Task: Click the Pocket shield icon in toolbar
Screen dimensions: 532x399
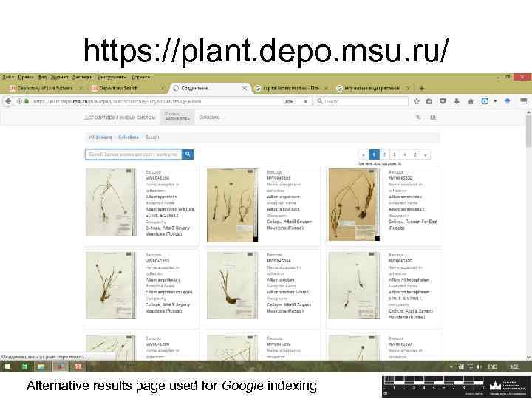Action: [443, 101]
